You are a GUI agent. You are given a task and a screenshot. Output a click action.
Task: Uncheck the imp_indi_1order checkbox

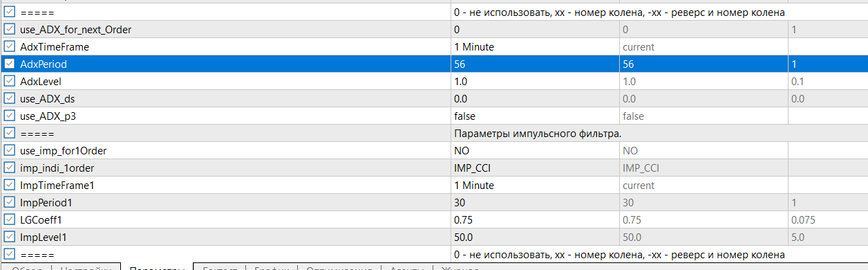pos(10,168)
